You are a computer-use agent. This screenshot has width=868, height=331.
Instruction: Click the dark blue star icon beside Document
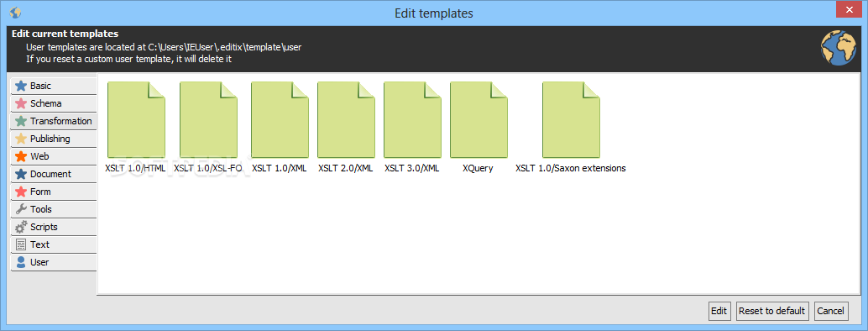coord(21,174)
